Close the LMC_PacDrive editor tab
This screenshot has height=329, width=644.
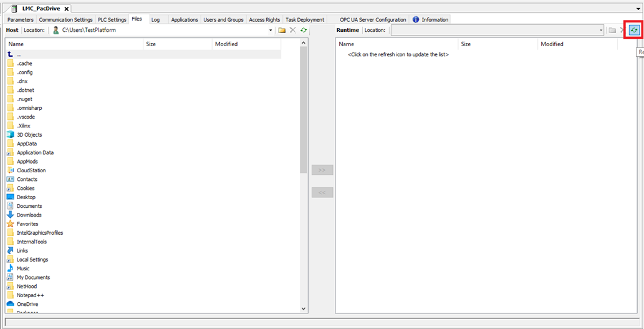point(67,8)
